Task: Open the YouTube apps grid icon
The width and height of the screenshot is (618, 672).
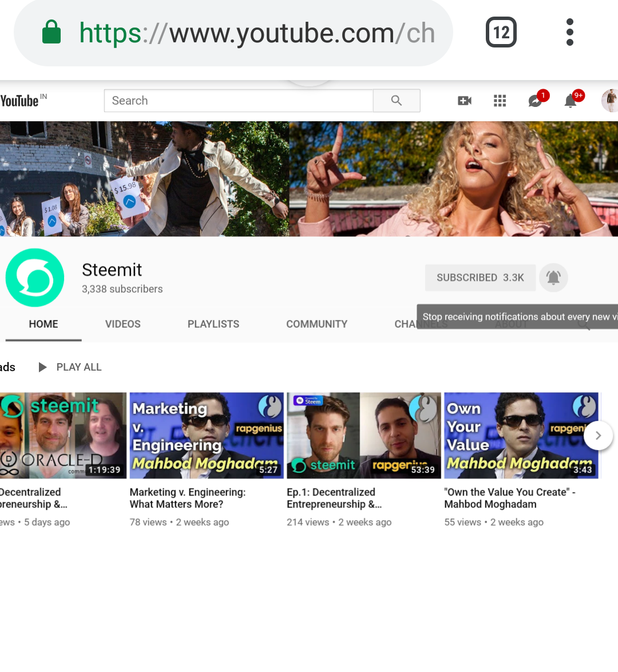Action: [500, 101]
